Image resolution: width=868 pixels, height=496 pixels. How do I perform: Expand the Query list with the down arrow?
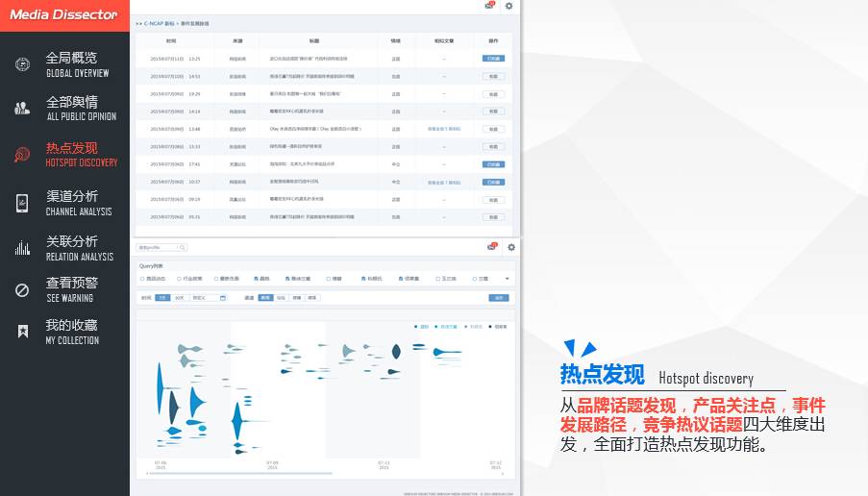508,279
